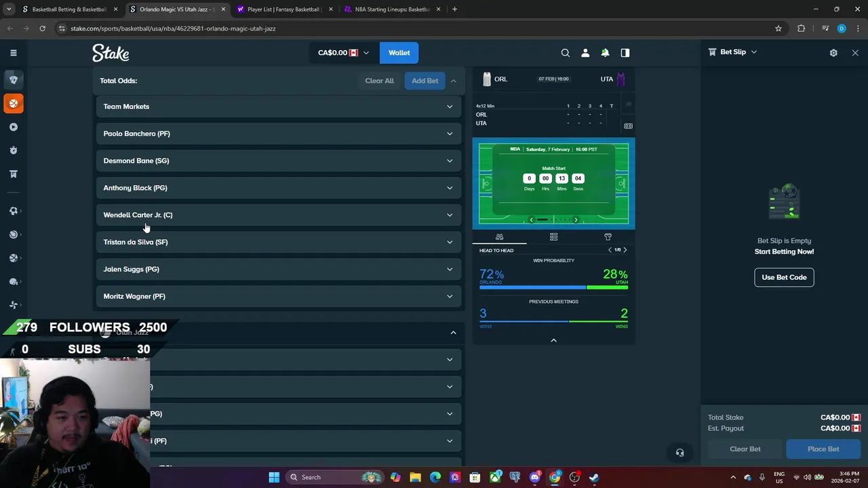Click the Use Bet Code button
Screen dimensions: 868x488
pos(784,277)
